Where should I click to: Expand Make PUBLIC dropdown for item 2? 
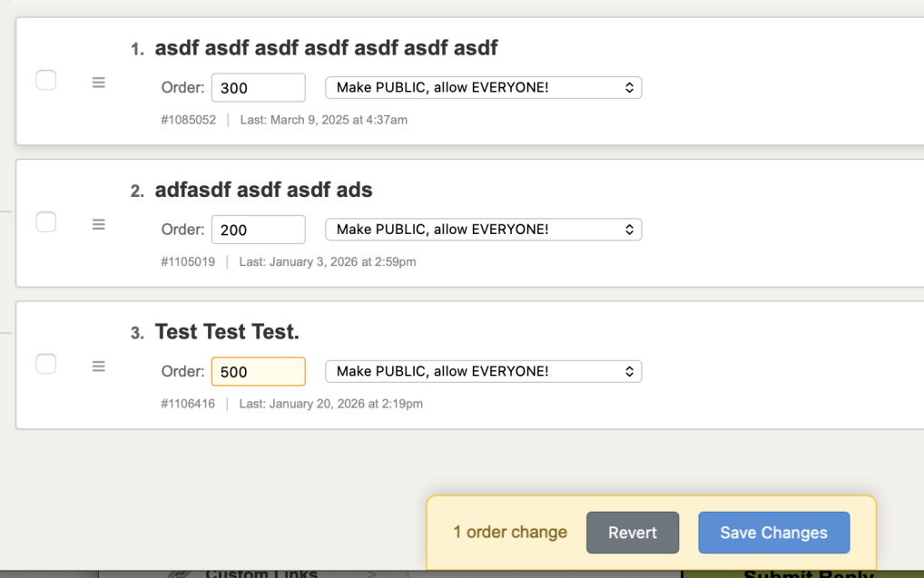(x=483, y=230)
